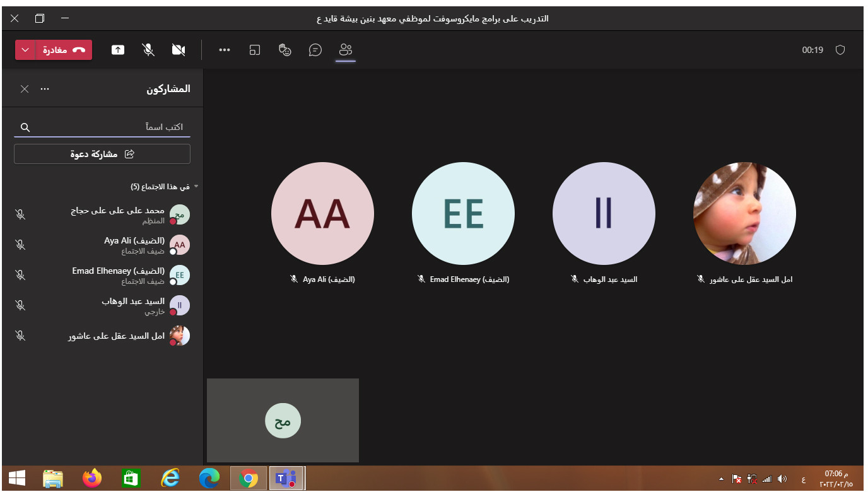The width and height of the screenshot is (868, 492).
Task: Open participants panel more options
Action: [x=45, y=89]
